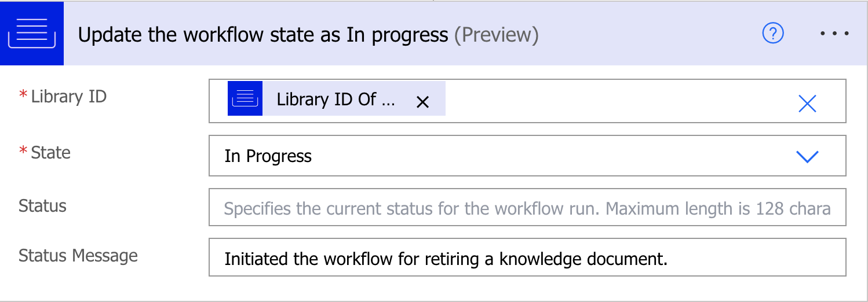The width and height of the screenshot is (868, 302).
Task: Click the Status Message field label
Action: [78, 256]
